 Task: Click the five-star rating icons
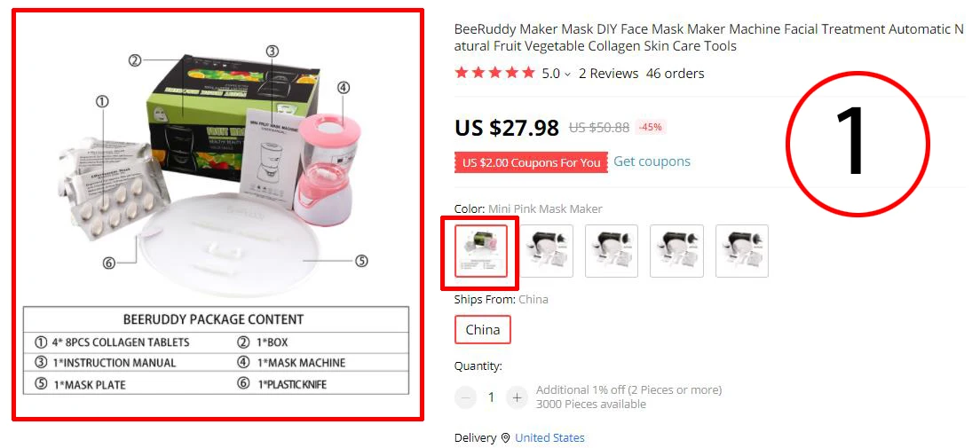(495, 73)
